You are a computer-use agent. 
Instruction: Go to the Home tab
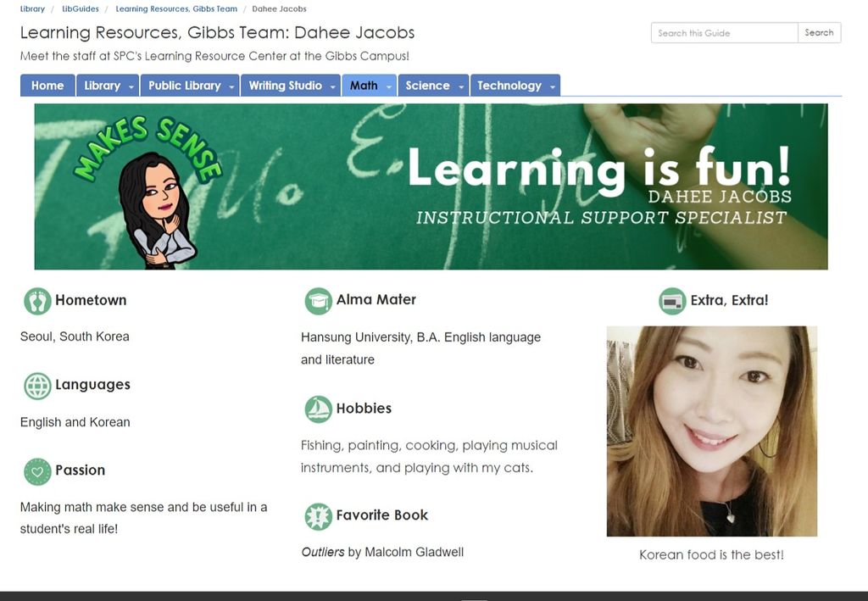(x=47, y=86)
